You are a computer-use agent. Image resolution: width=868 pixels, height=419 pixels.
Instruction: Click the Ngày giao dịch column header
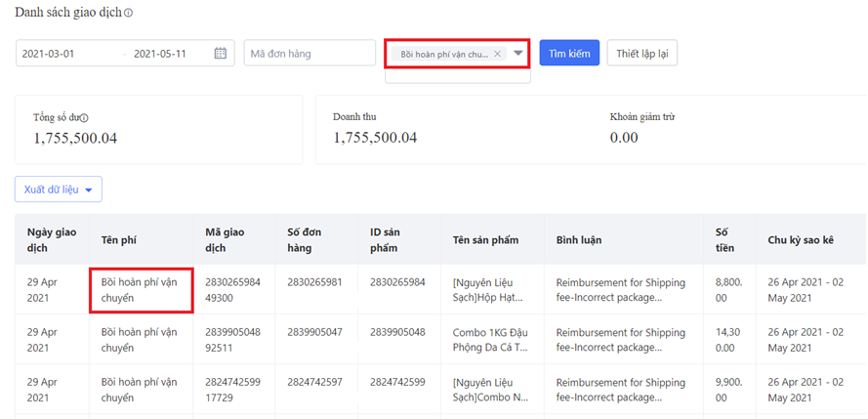click(52, 239)
